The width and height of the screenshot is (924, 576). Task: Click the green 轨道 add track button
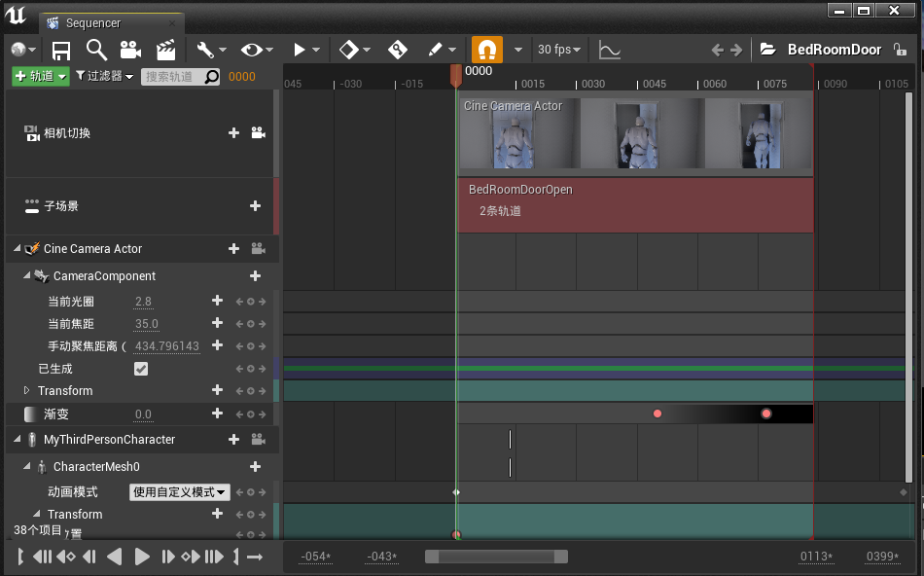coord(40,76)
